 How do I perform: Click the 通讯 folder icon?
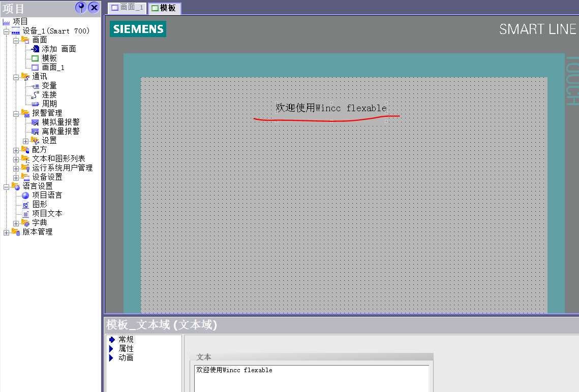coord(25,76)
